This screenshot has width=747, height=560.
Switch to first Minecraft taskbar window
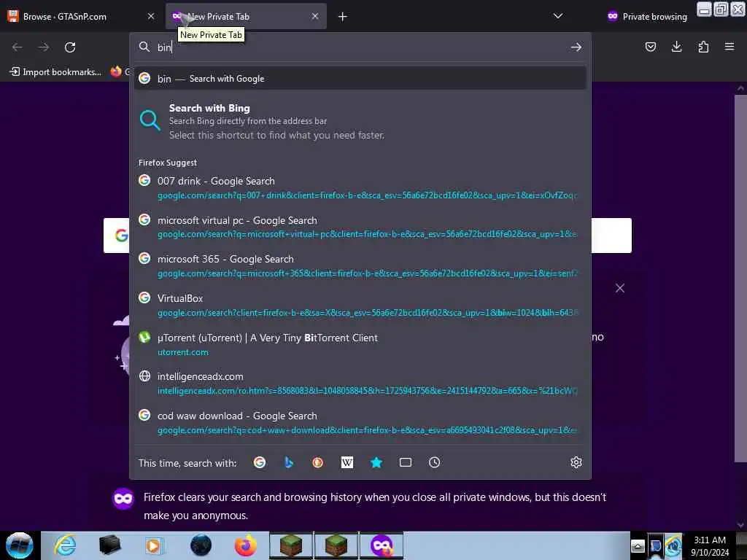pyautogui.click(x=291, y=545)
